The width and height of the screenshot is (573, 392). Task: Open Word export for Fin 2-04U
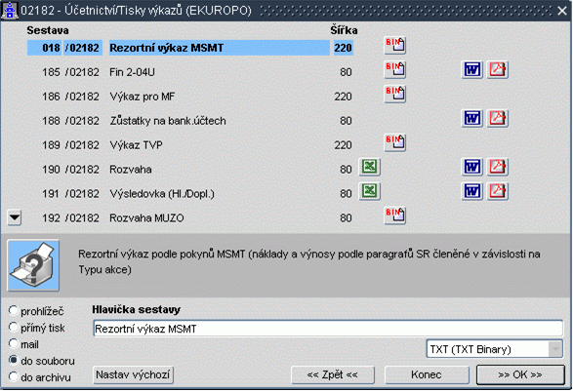[472, 69]
